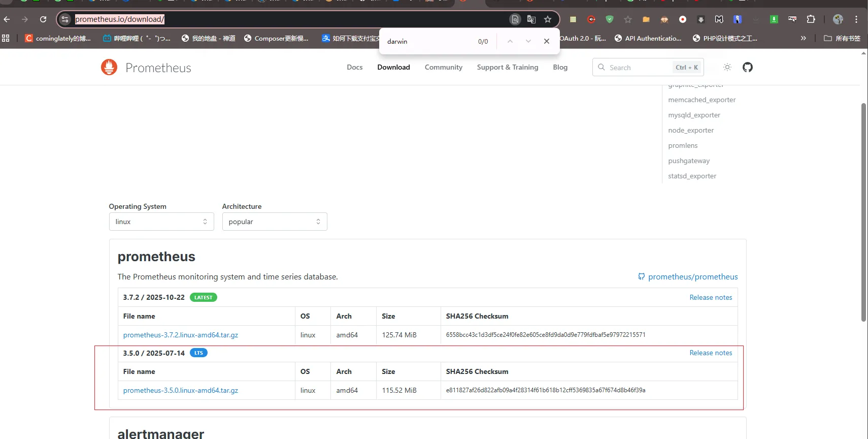This screenshot has height=439, width=868.
Task: Open site information icon in address bar
Action: 64,19
